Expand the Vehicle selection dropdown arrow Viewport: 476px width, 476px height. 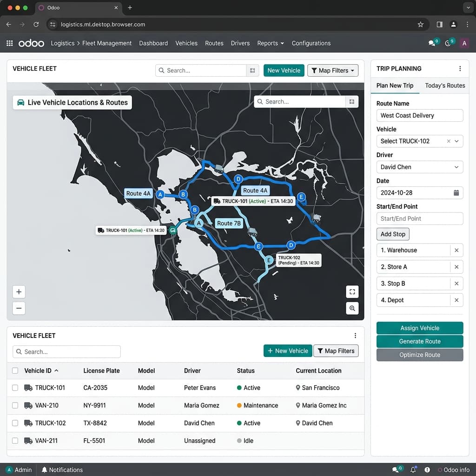(456, 141)
